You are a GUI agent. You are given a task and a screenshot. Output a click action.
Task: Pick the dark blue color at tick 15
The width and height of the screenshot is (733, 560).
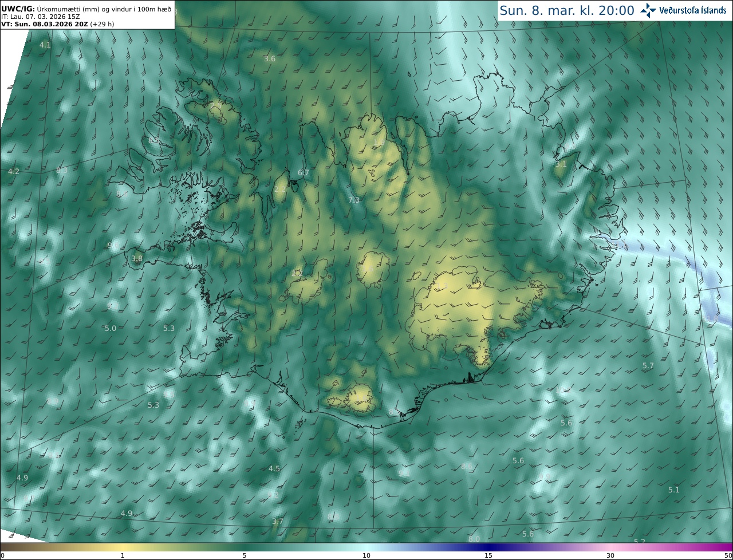click(x=488, y=547)
